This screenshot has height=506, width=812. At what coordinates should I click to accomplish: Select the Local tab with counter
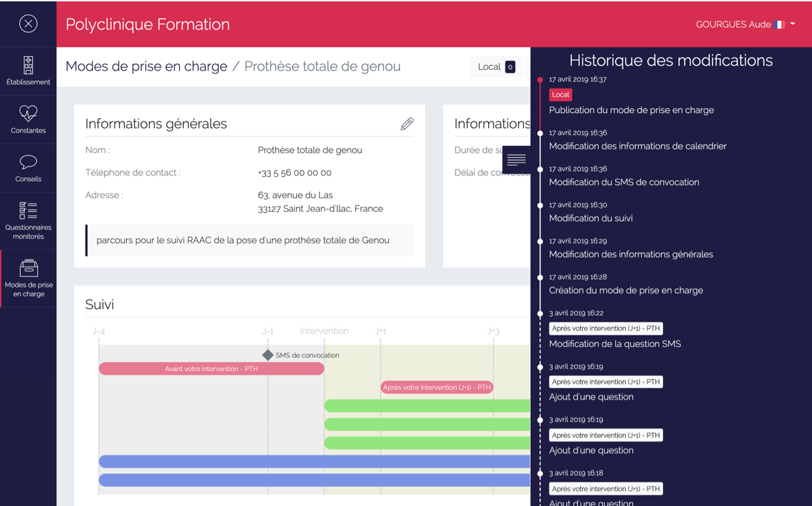[x=497, y=67]
